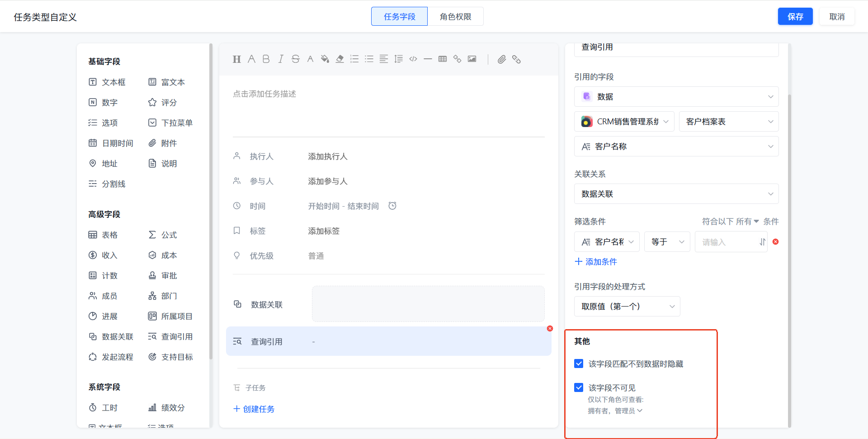868x439 pixels.
Task: Insert an unordered bullet list
Action: (369, 59)
